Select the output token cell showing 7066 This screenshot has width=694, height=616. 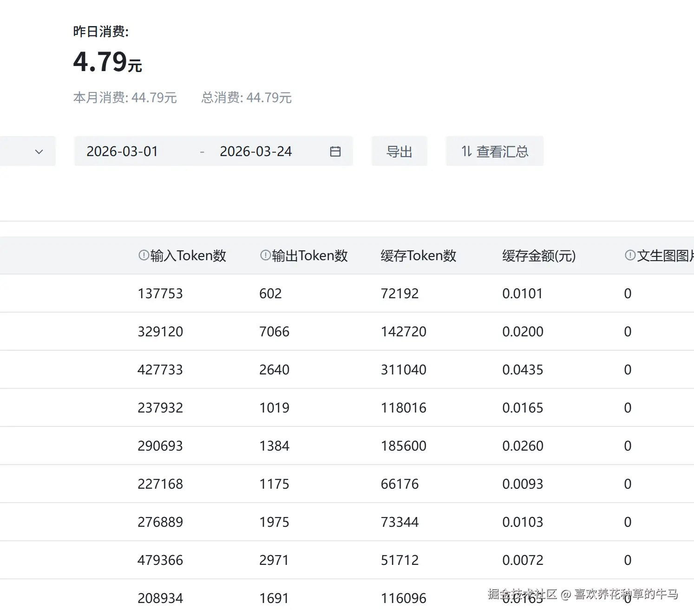[x=274, y=331]
